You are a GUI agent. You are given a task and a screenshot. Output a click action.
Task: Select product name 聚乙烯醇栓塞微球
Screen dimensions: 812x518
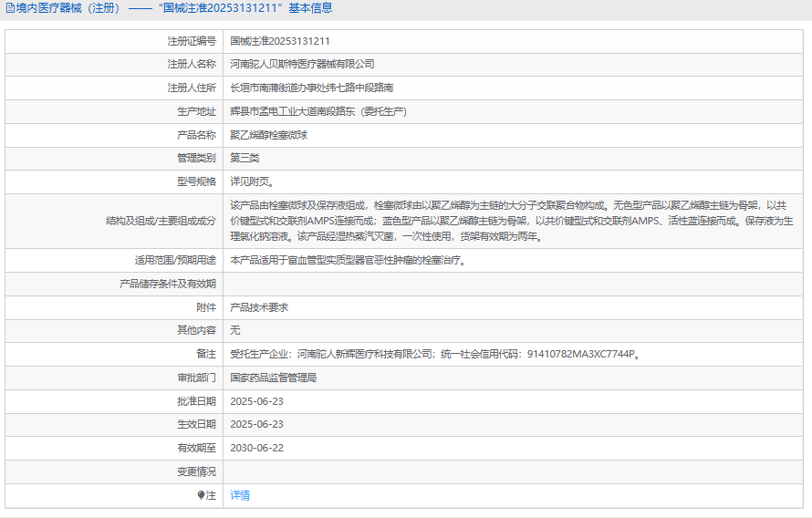pos(269,135)
